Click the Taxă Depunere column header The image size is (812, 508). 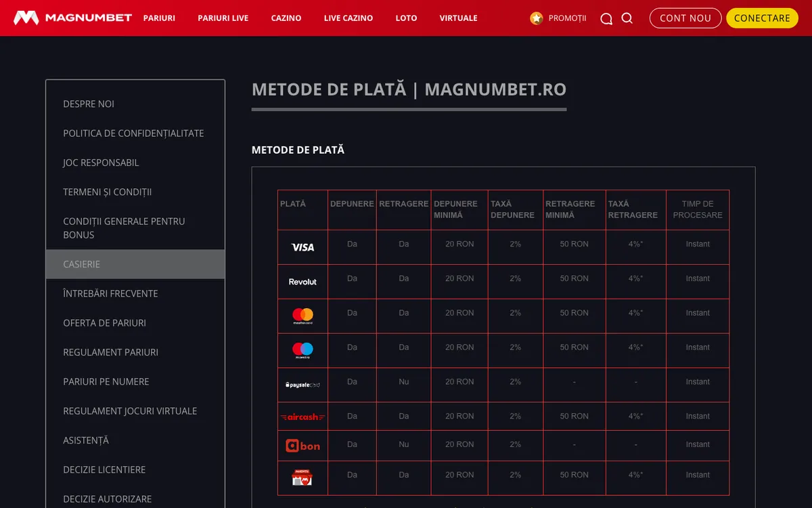[x=512, y=209]
